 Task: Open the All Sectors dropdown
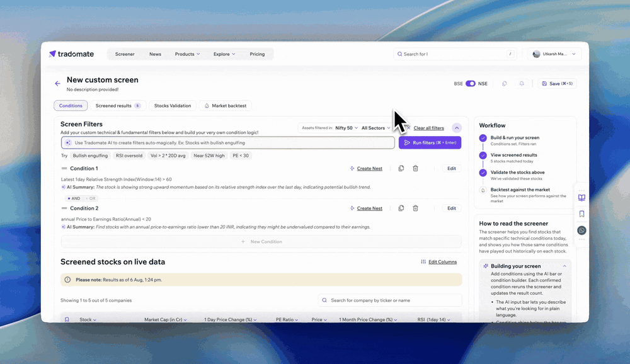click(375, 128)
